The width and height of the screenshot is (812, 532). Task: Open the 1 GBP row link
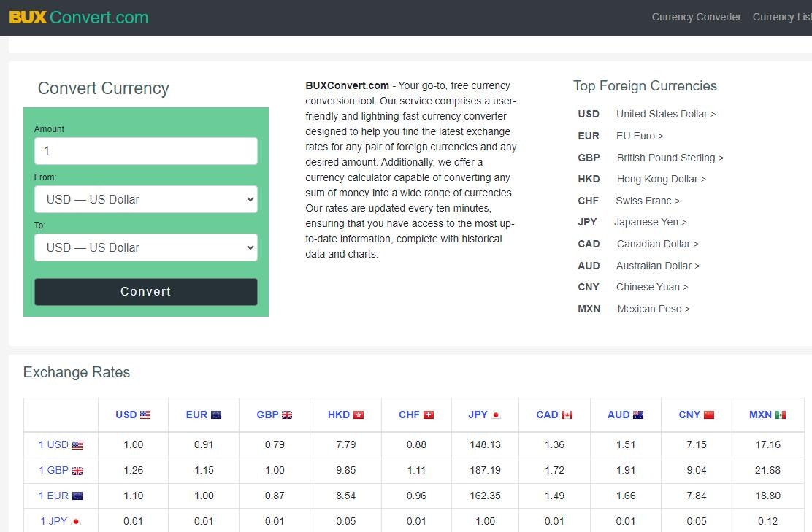tap(54, 470)
